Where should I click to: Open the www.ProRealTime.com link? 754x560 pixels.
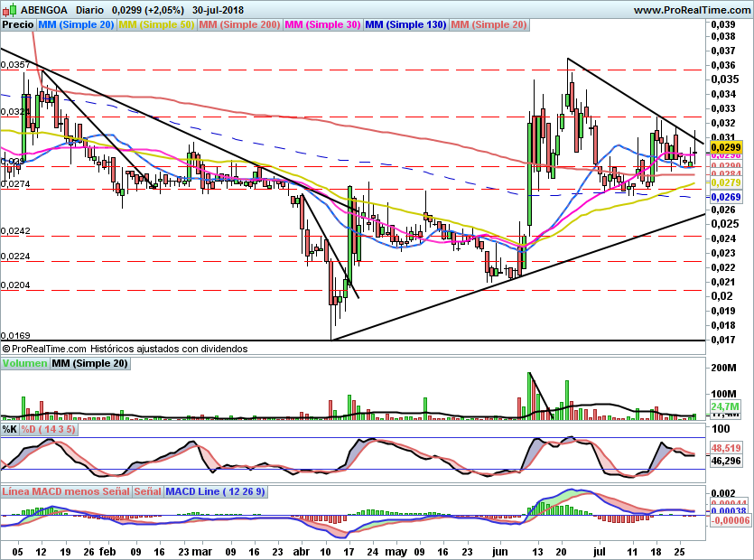click(692, 10)
